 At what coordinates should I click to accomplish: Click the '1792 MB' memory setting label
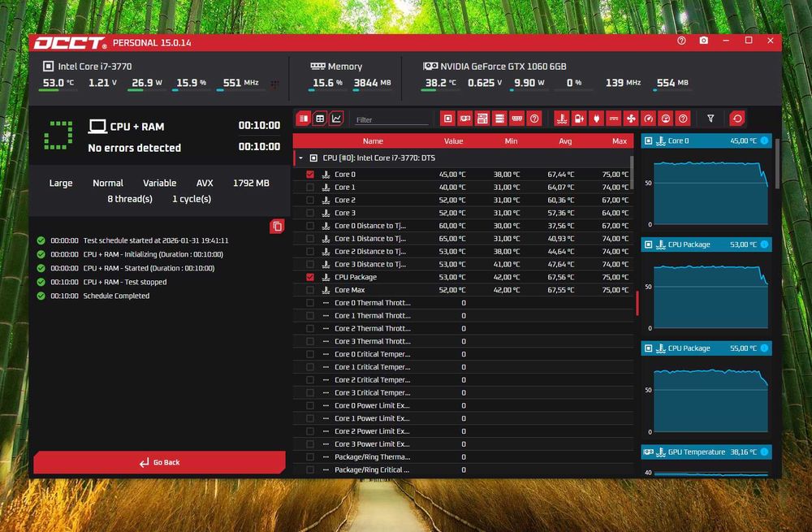point(251,183)
